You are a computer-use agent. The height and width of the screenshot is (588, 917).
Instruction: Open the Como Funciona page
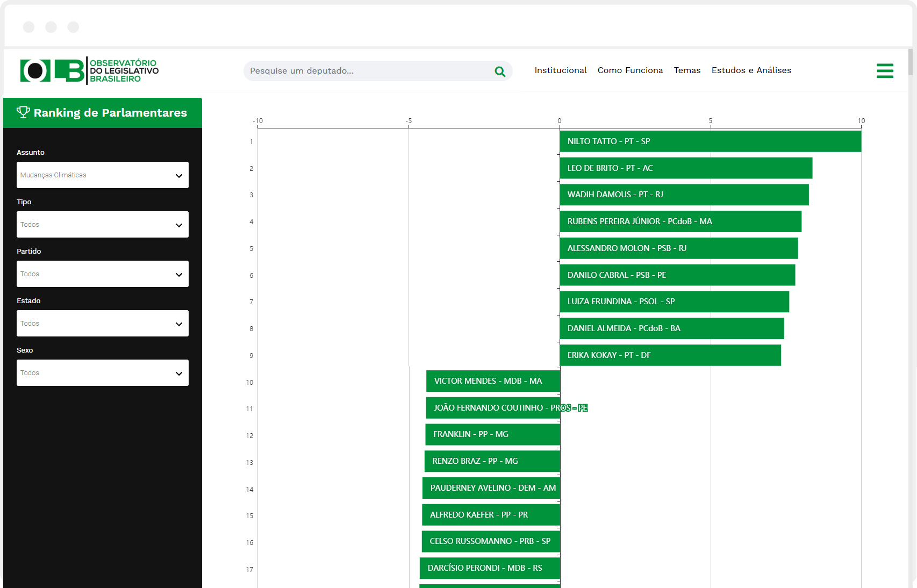(x=630, y=70)
